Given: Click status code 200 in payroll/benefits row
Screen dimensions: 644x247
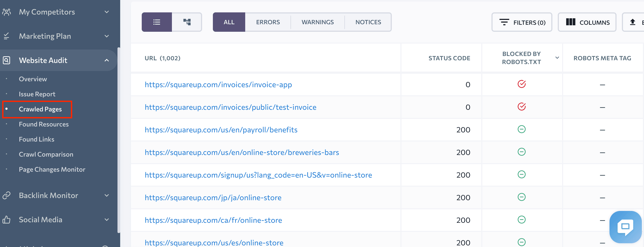Looking at the screenshot, I should pyautogui.click(x=463, y=130).
